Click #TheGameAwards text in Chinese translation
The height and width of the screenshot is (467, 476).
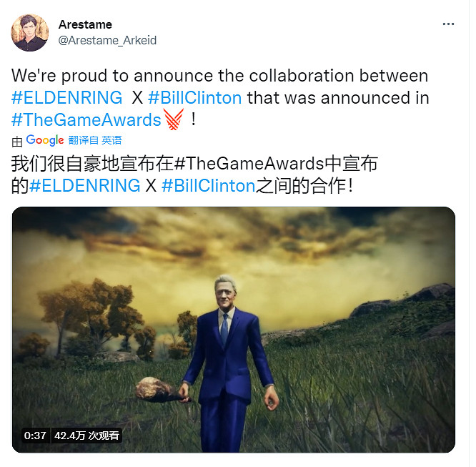(249, 164)
